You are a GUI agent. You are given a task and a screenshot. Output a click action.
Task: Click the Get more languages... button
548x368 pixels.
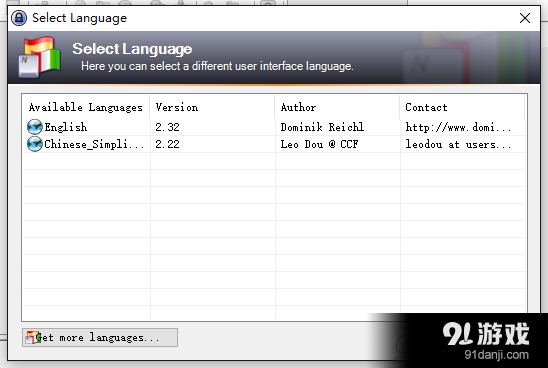(x=100, y=338)
